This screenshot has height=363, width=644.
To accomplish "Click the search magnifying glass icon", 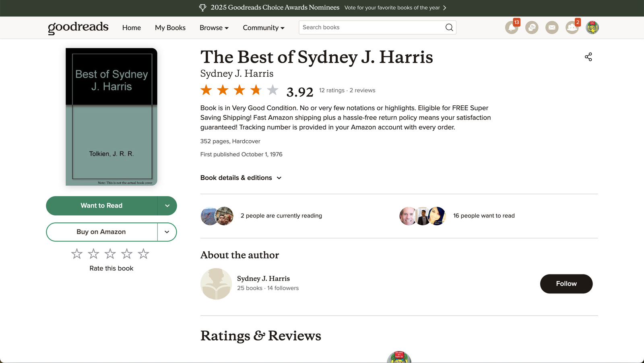I will 449,27.
